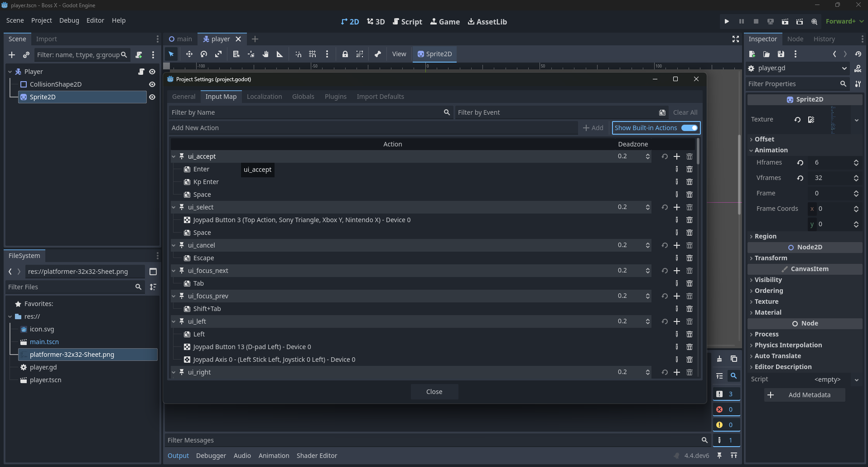Toggle Sprite2D node visibility
This screenshot has width=868, height=467.
coord(152,97)
